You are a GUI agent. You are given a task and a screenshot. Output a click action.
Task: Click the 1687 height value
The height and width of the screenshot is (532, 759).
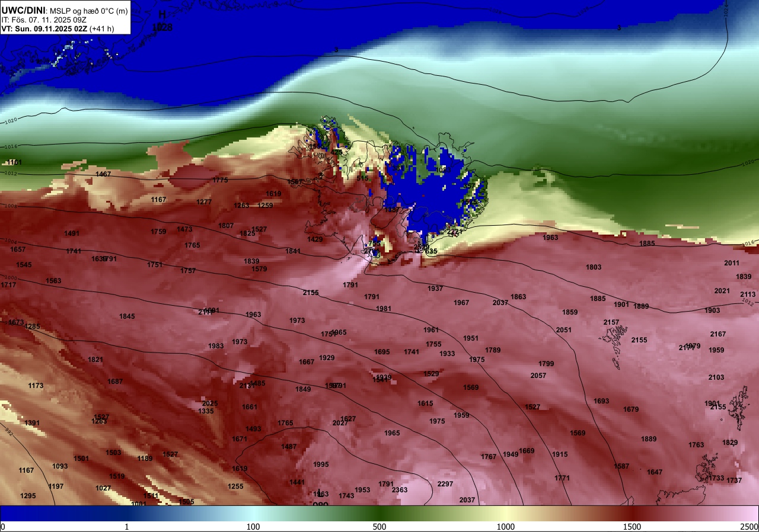point(115,382)
